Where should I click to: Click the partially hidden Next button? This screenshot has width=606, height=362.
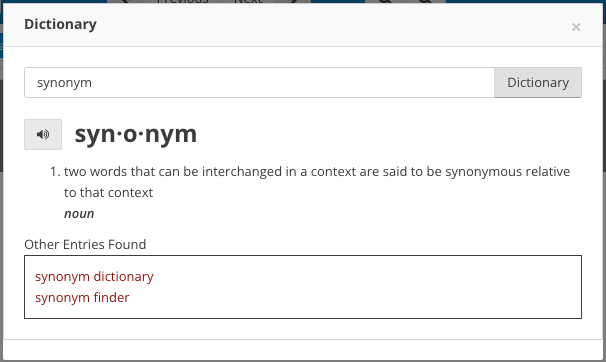pos(248,2)
